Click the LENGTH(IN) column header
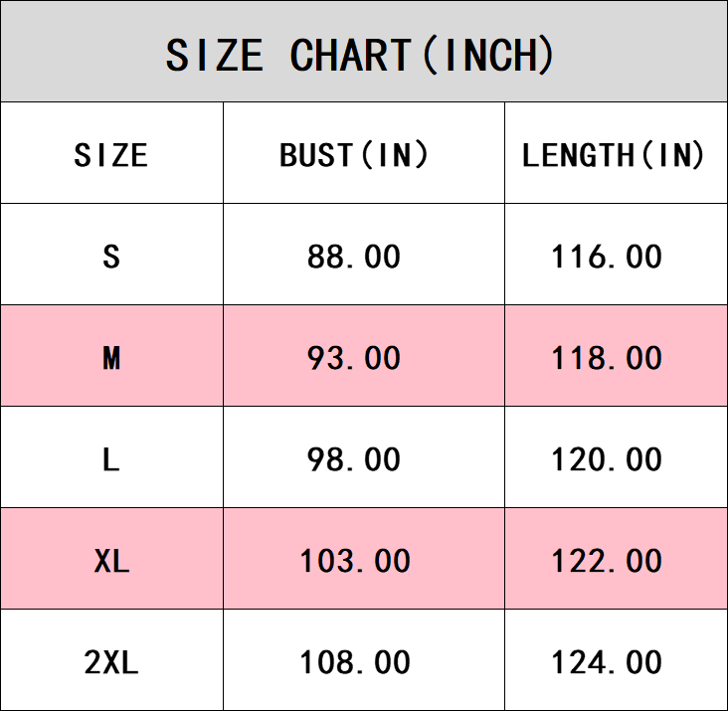The image size is (728, 711). tap(614, 155)
